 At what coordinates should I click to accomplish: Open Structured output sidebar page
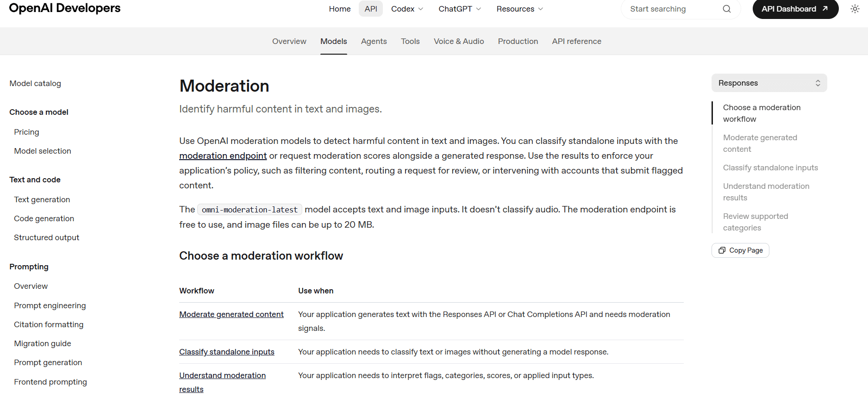47,237
